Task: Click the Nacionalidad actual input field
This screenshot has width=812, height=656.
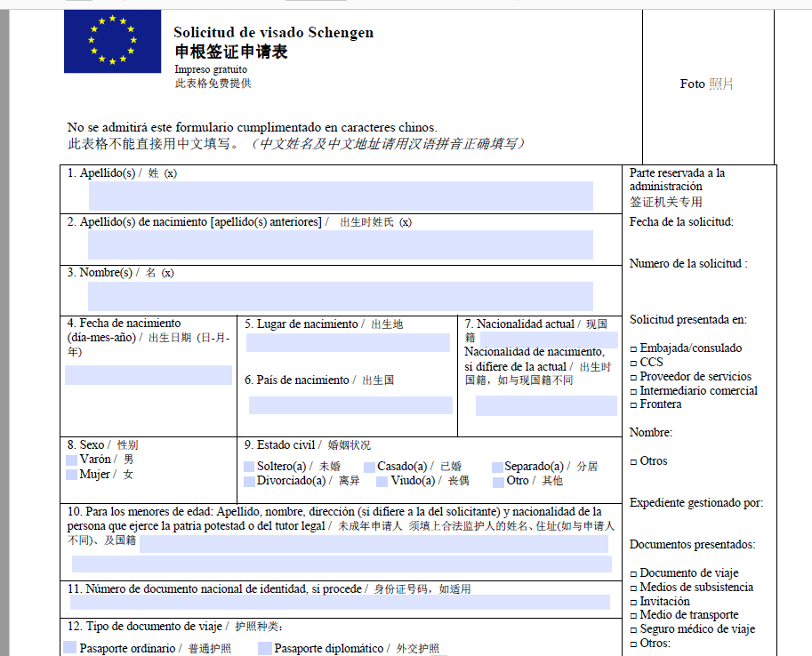Action: point(549,340)
